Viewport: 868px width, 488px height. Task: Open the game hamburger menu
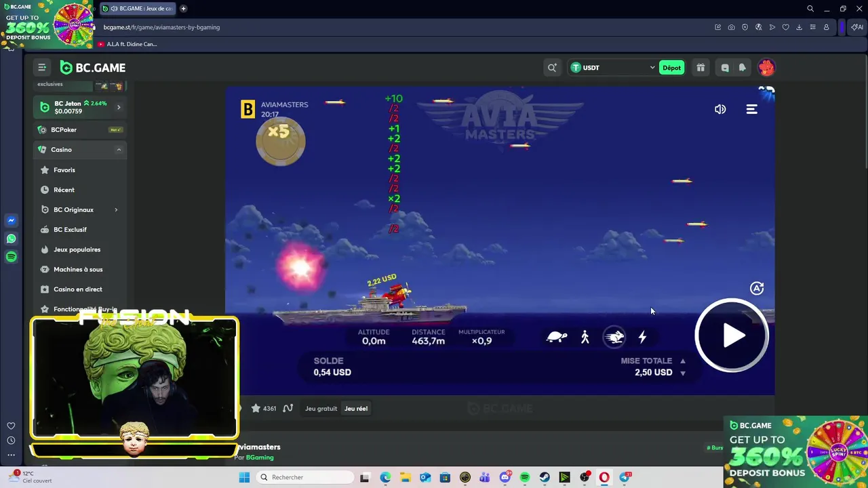pyautogui.click(x=752, y=109)
